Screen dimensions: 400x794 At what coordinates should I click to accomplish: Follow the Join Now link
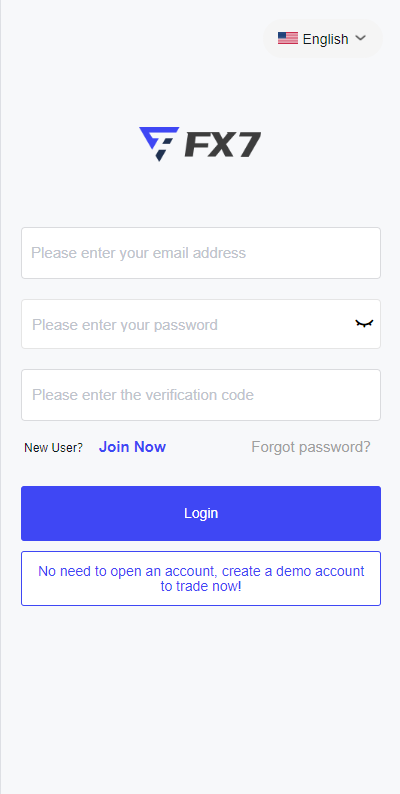point(132,447)
